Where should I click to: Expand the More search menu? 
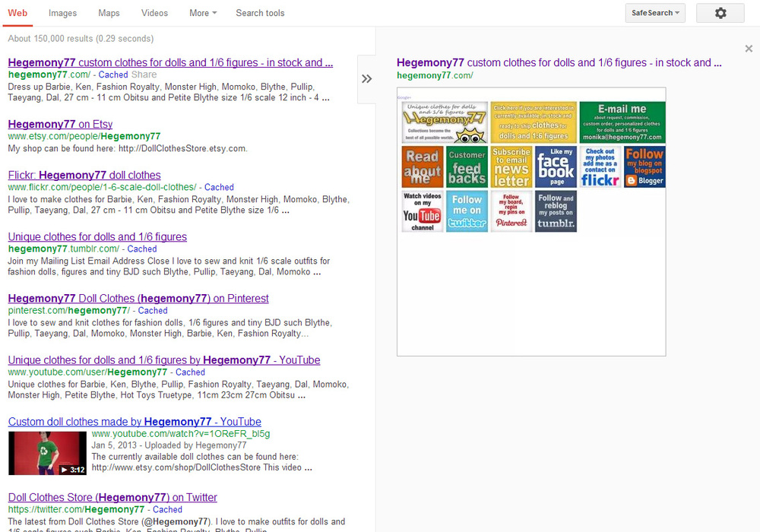(203, 13)
